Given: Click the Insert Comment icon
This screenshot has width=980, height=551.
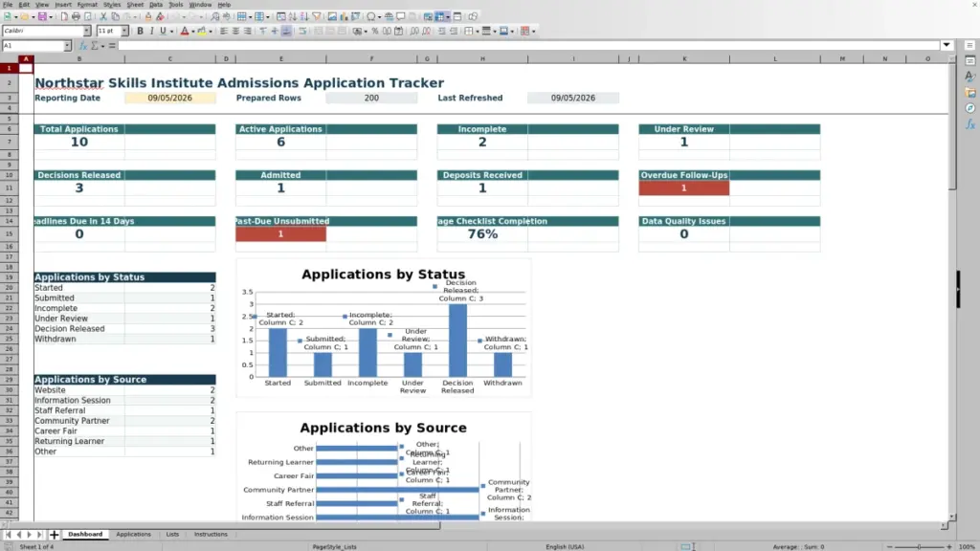Looking at the screenshot, I should (401, 16).
